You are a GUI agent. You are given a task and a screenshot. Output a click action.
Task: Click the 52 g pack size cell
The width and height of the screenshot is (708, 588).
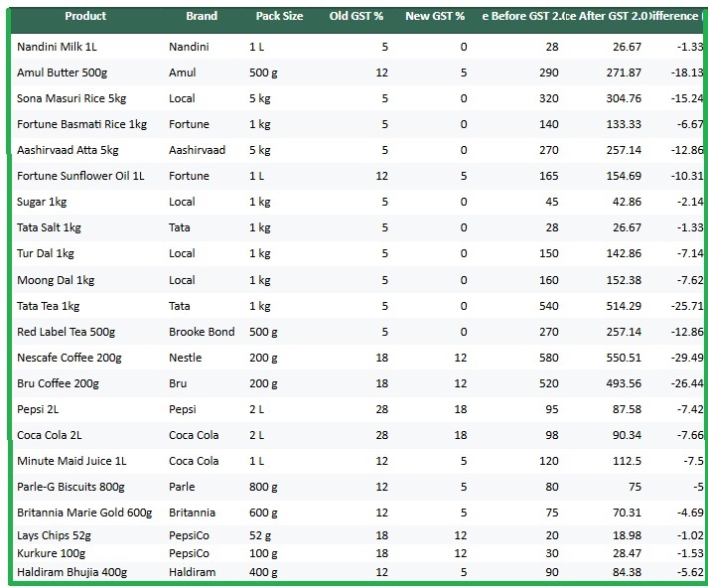(261, 535)
